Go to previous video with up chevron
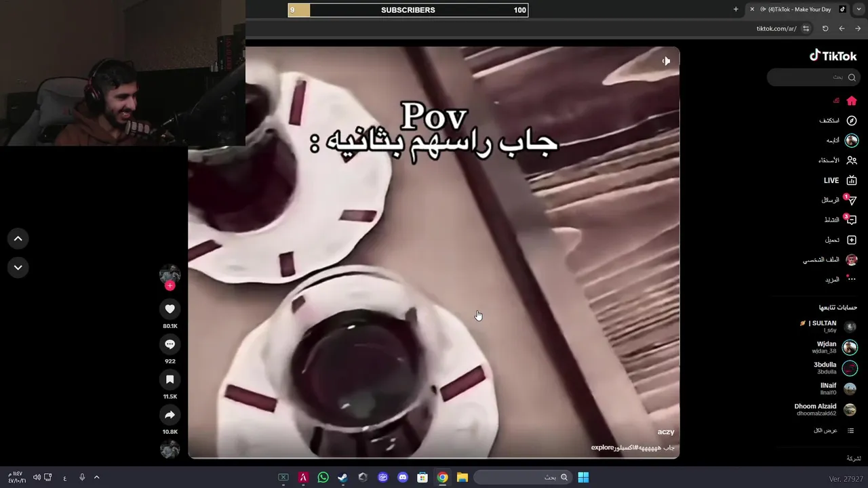 click(x=18, y=239)
